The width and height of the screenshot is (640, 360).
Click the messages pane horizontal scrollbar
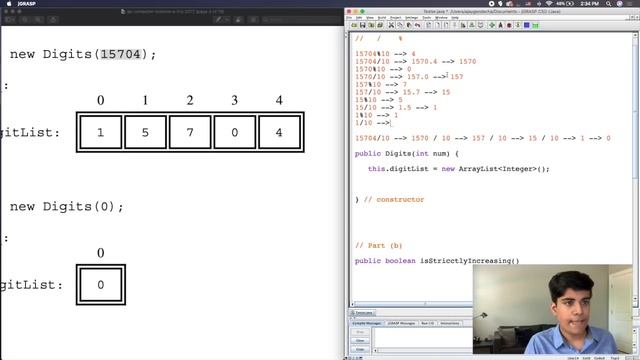[x=423, y=350]
